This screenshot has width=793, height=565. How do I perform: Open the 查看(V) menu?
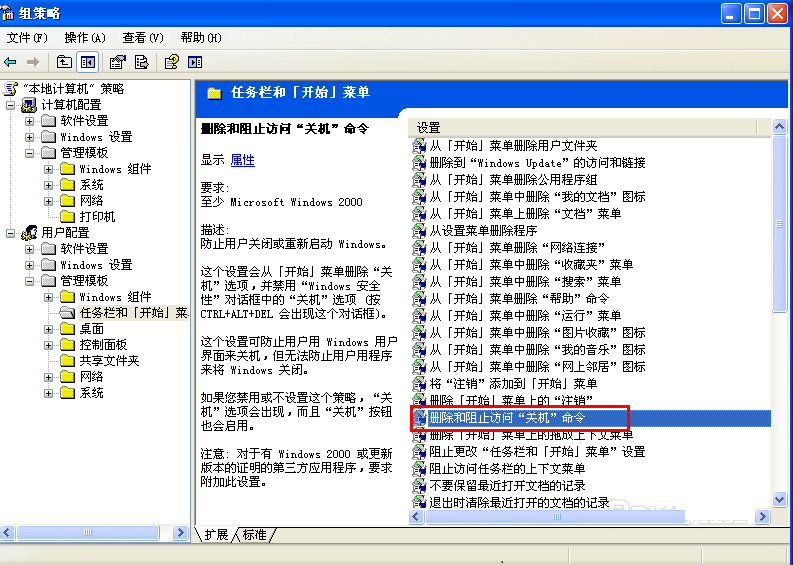pyautogui.click(x=143, y=38)
